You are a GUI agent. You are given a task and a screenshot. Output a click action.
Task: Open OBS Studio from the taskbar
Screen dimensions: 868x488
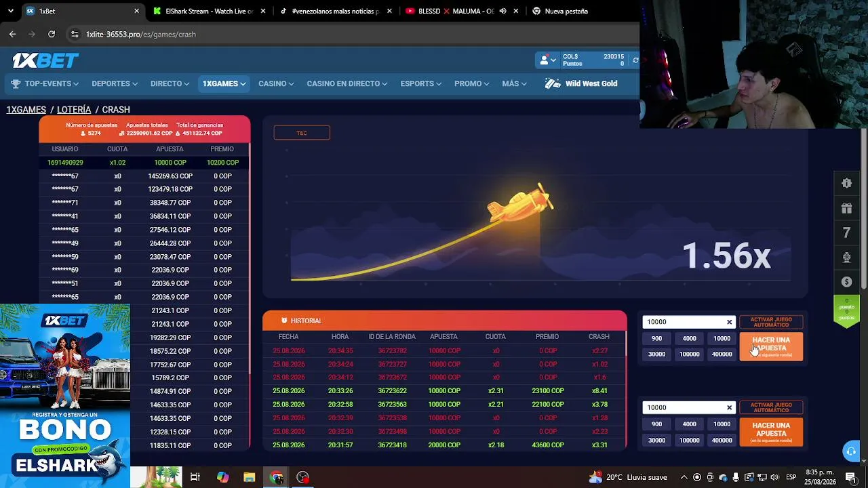302,477
